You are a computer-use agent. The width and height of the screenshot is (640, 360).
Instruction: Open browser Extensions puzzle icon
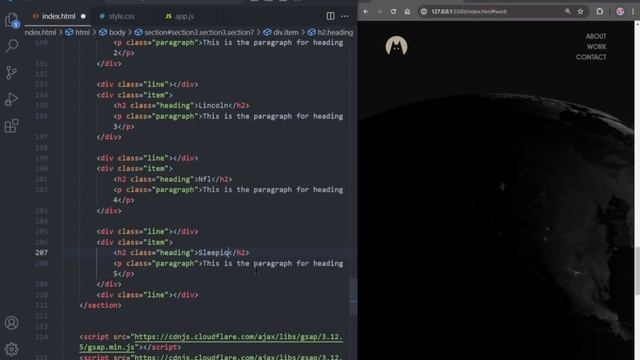pos(600,11)
